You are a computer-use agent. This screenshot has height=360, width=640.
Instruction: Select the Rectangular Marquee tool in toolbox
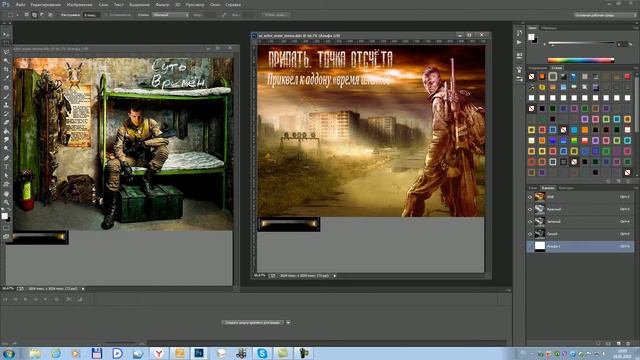6,43
